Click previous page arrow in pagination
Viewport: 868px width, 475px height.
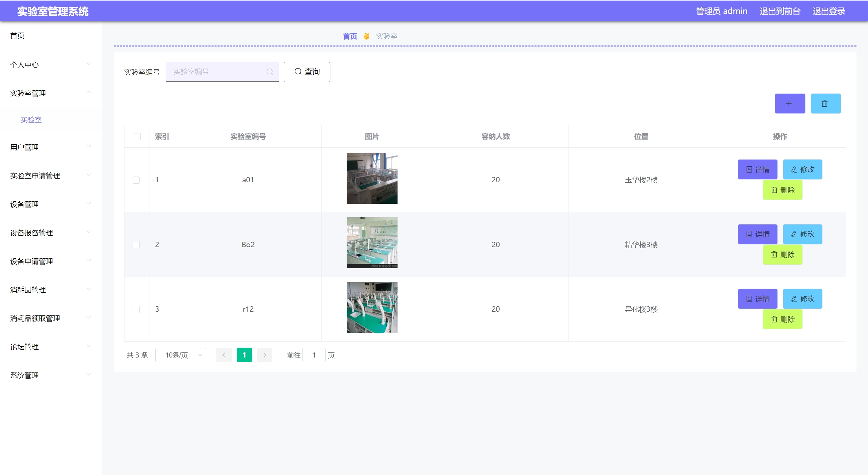(224, 355)
